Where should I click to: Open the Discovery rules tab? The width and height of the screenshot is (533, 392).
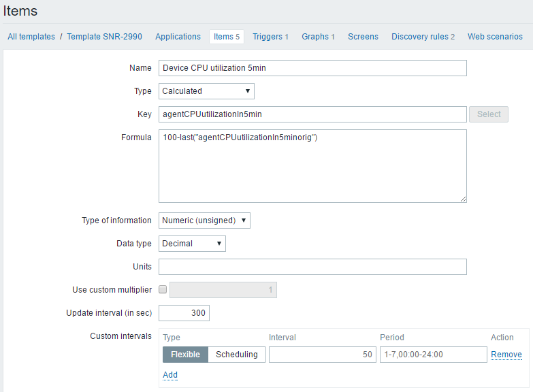[423, 37]
